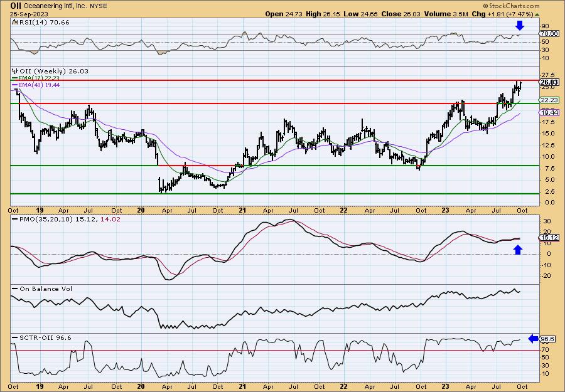Click the NYSE exchange label
The image size is (565, 392).
(99, 6)
